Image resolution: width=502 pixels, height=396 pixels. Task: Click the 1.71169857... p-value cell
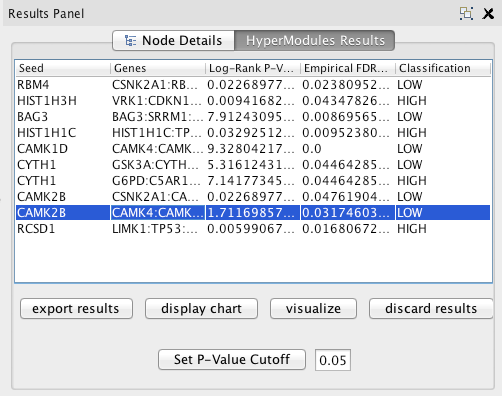coord(253,213)
